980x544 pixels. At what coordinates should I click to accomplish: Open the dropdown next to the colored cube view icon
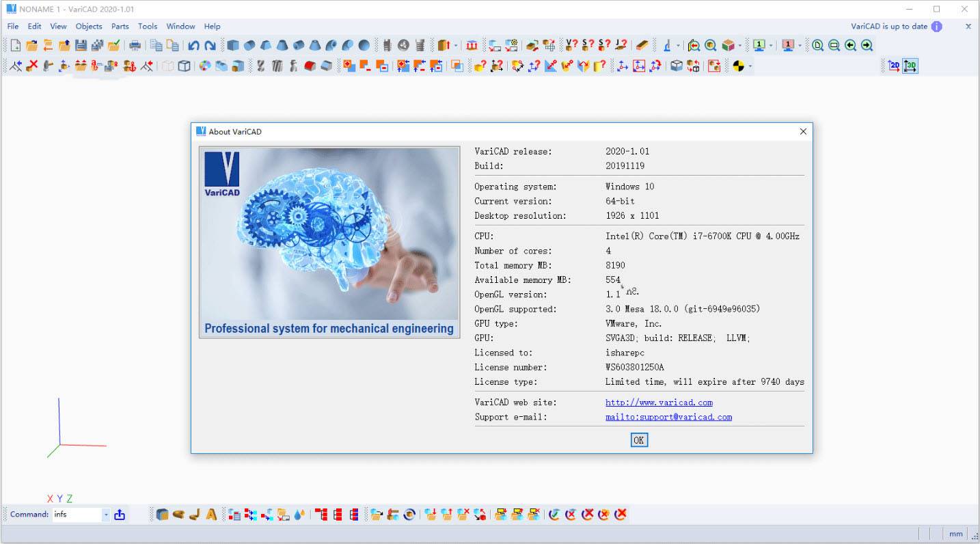click(740, 46)
